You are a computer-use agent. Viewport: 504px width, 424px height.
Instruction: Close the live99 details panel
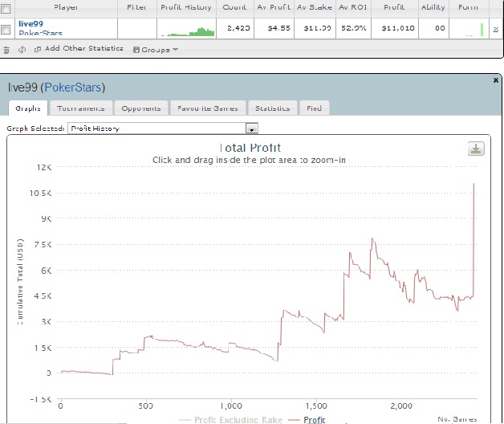496,80
